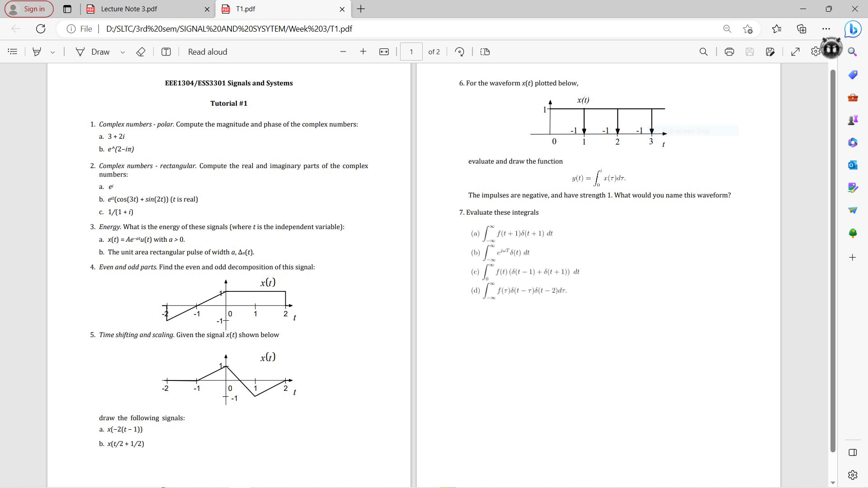The width and height of the screenshot is (868, 488).
Task: Pick the eraser tool
Action: (141, 52)
